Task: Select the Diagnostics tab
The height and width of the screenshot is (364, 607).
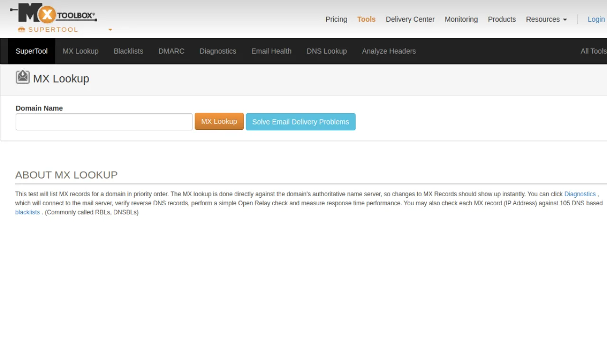Action: pyautogui.click(x=218, y=51)
